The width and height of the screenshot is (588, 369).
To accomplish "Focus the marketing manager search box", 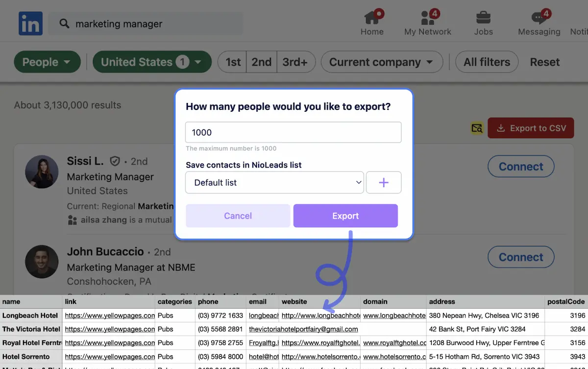I will click(x=145, y=24).
